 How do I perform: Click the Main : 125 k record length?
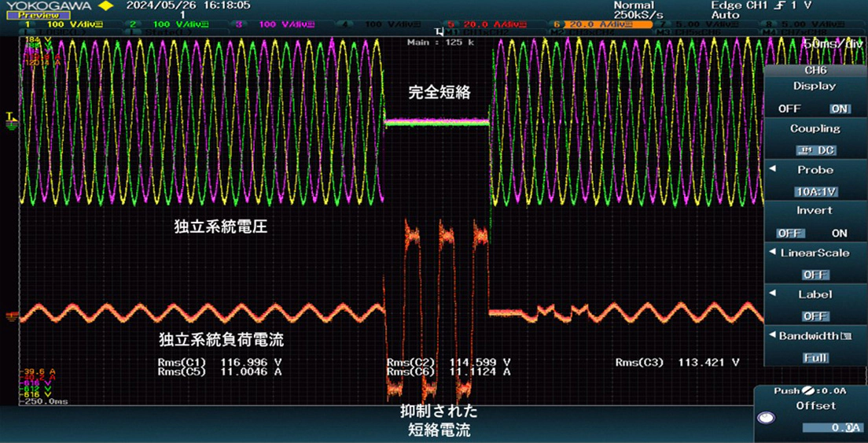tap(440, 42)
